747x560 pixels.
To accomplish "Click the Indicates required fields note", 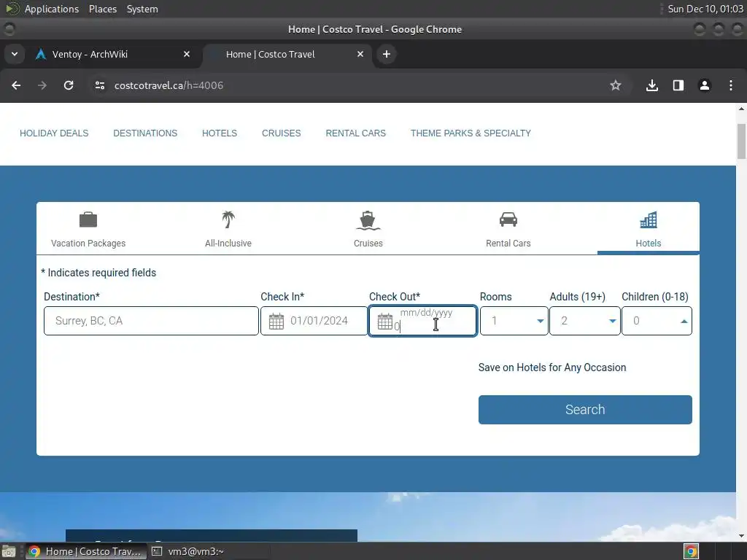I will (x=98, y=273).
